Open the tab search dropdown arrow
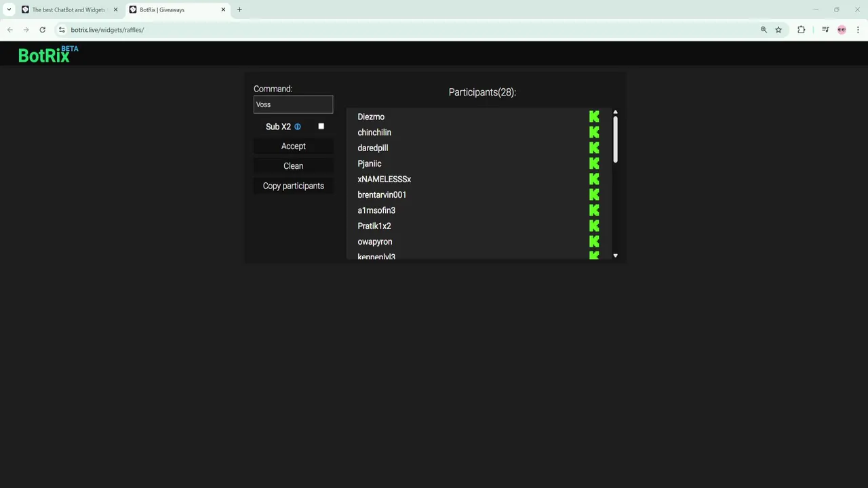This screenshot has height=488, width=868. (x=9, y=9)
